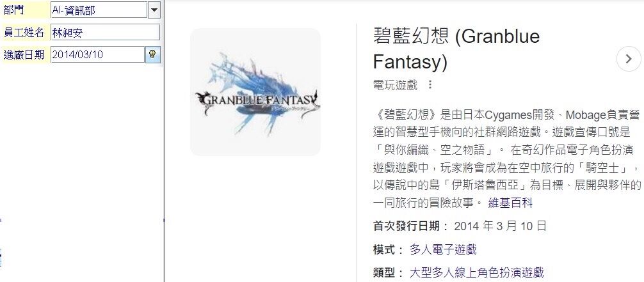
Task: Click the 模式 label
Action: [x=389, y=249]
